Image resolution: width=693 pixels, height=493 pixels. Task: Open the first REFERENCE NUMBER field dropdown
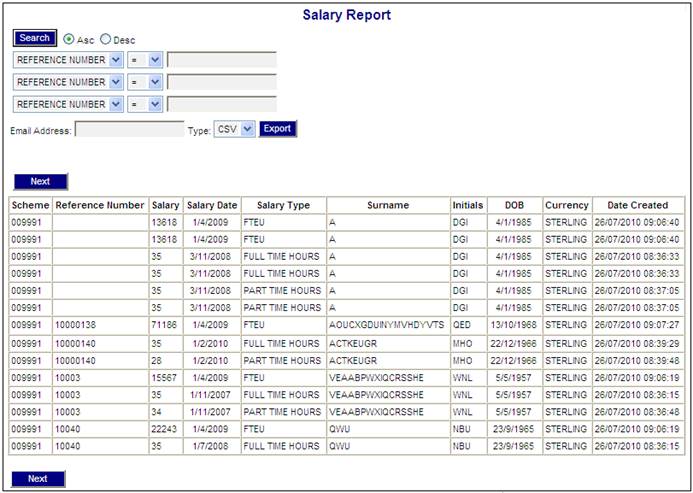[69, 60]
